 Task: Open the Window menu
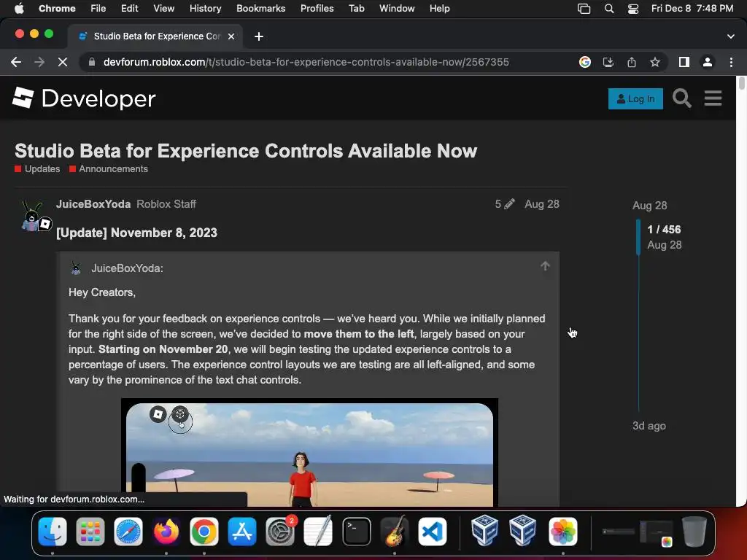397,8
